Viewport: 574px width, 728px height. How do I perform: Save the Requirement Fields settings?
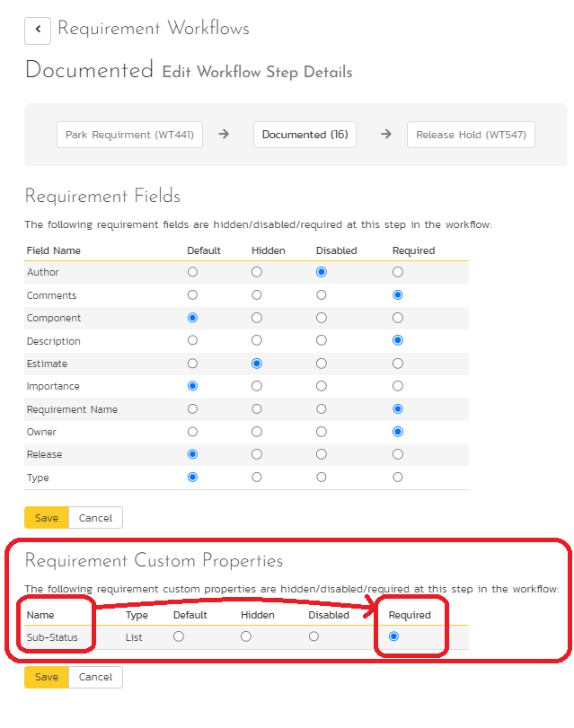[47, 518]
